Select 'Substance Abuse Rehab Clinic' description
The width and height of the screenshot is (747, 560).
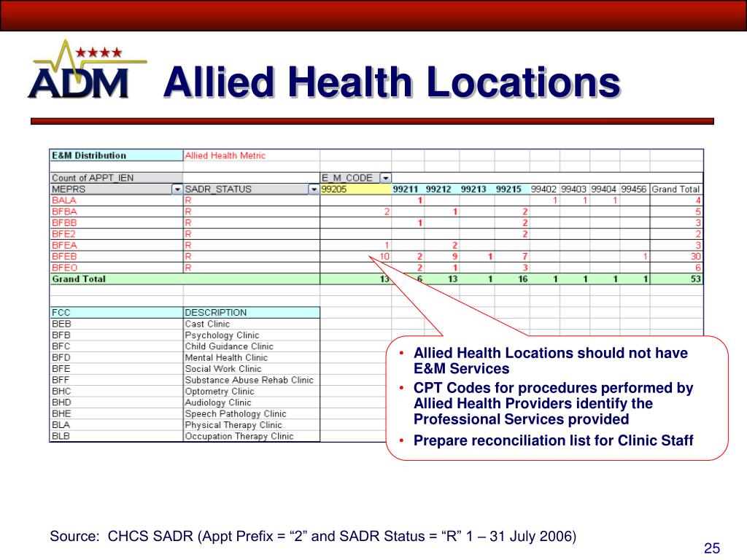point(251,380)
